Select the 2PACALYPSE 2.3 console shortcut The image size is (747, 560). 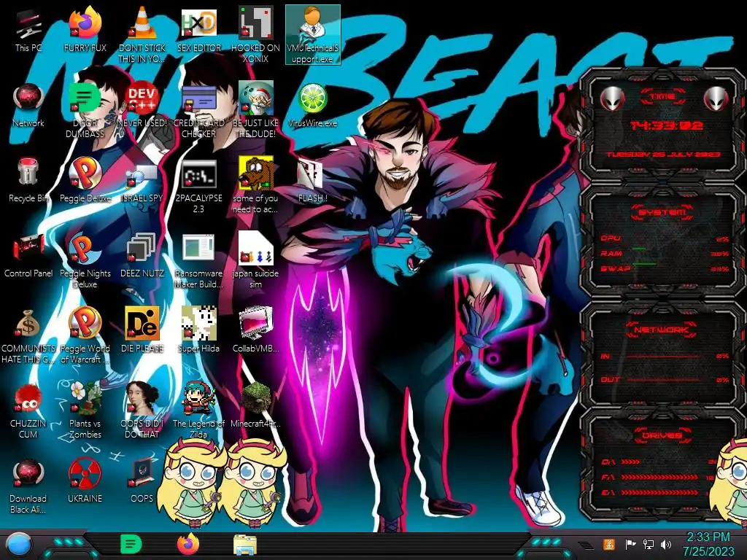[x=198, y=186]
